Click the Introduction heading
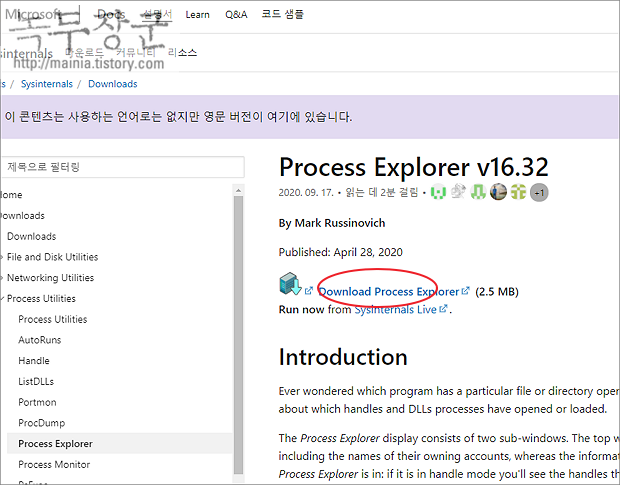Viewport: 620px width, 485px height. 343,357
